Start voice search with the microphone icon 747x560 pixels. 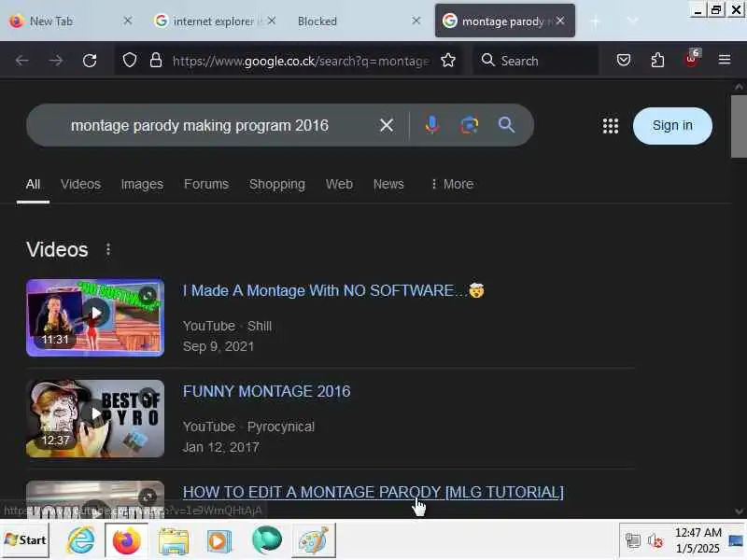point(432,125)
